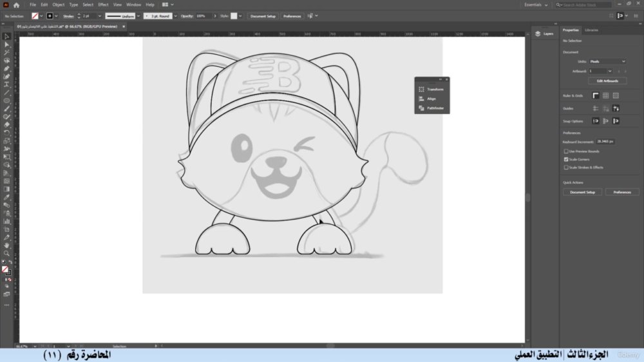Viewport: 644px width, 362px height.
Task: Click the fill box in toolbar
Action: coord(5,269)
